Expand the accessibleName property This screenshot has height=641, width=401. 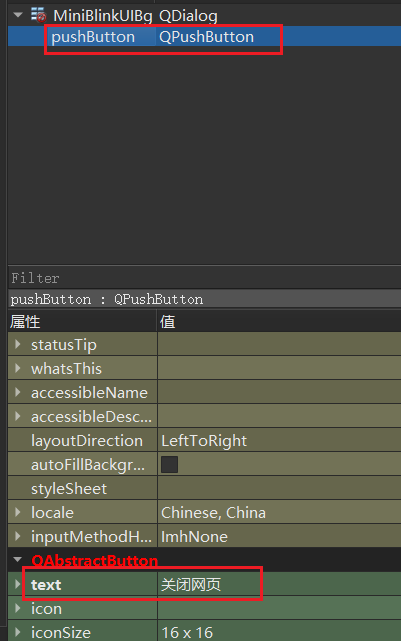[x=18, y=392]
